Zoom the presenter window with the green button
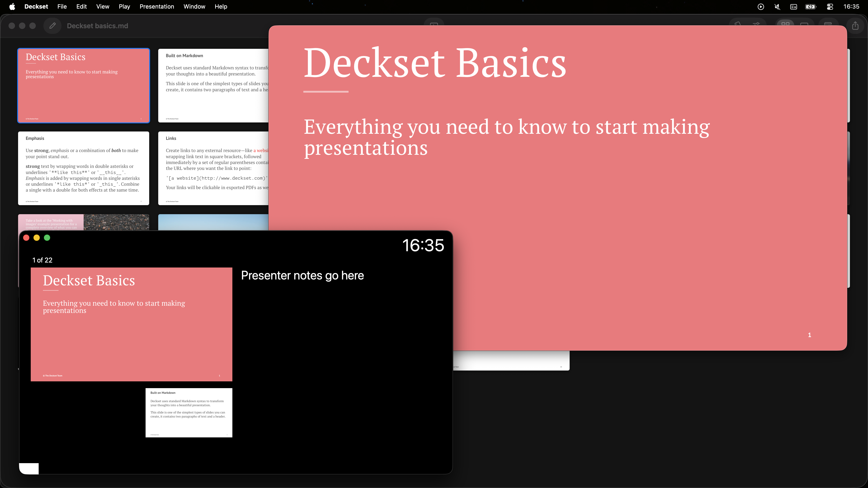This screenshot has width=868, height=488. (47, 238)
